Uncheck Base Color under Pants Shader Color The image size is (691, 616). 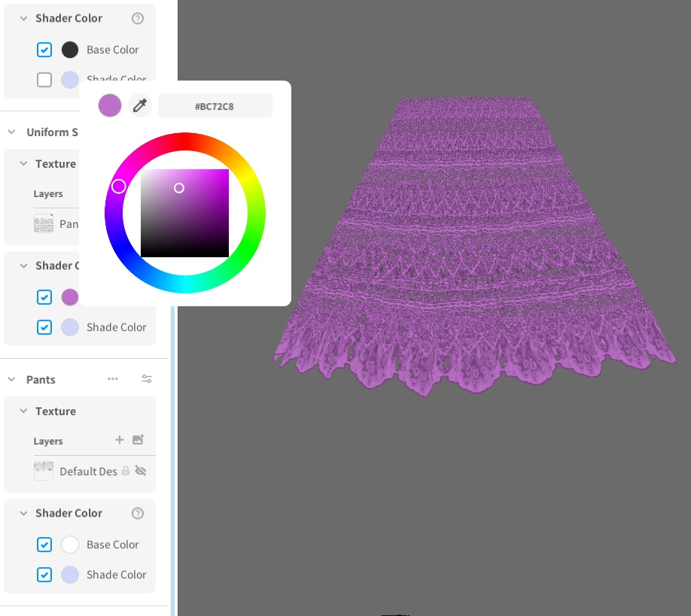(44, 545)
